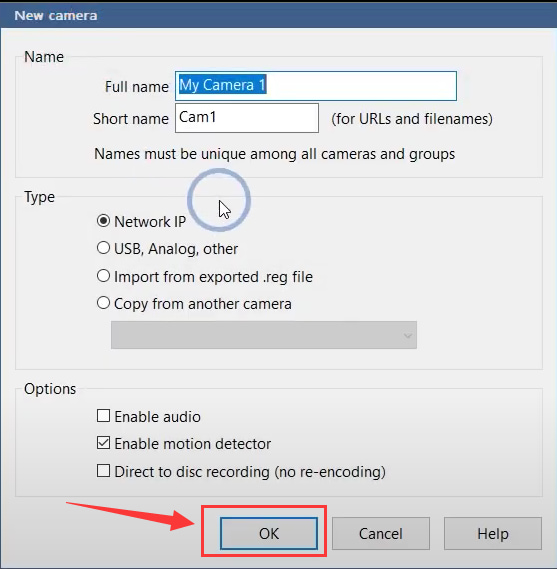557x569 pixels.
Task: Confirm the new camera with OK
Action: (269, 533)
